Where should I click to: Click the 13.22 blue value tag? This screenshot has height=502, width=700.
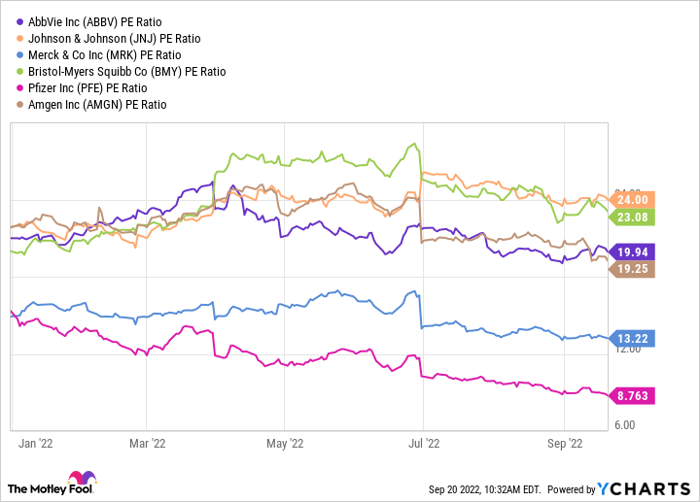[x=631, y=338]
